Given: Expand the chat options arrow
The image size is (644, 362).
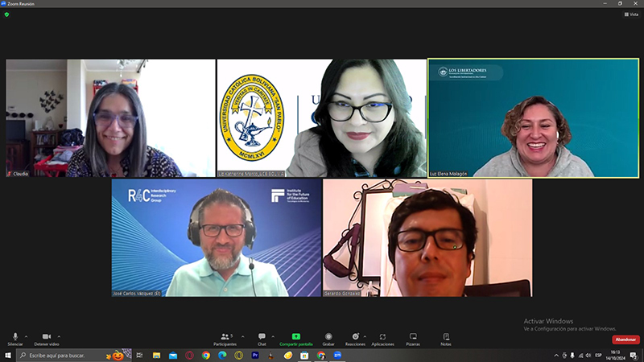Looking at the screenshot, I should pyautogui.click(x=273, y=335).
